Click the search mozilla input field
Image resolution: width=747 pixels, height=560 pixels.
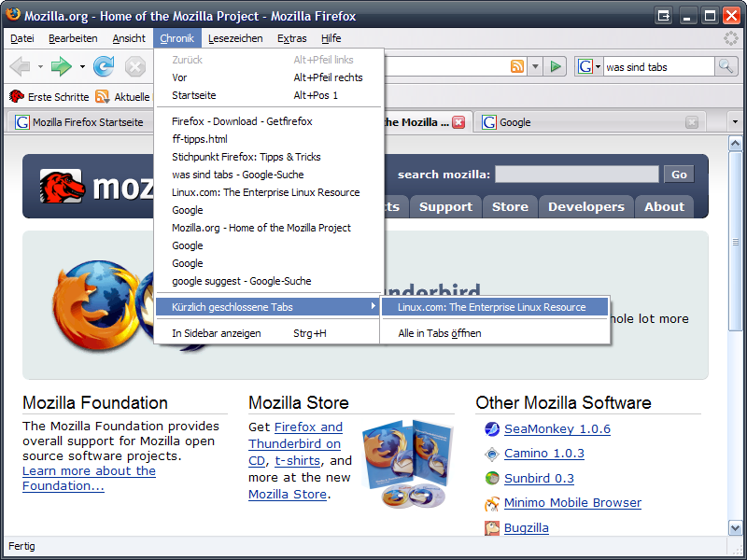(x=577, y=175)
